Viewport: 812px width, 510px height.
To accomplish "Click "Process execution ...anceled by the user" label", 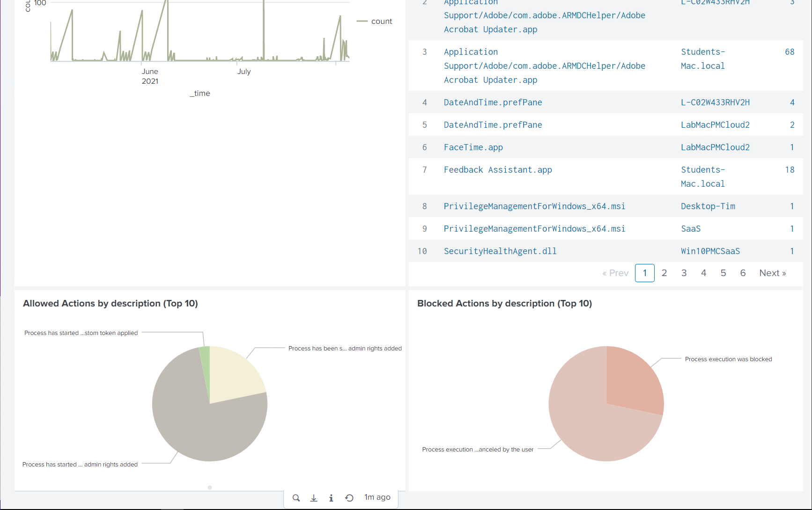I will coord(478,450).
